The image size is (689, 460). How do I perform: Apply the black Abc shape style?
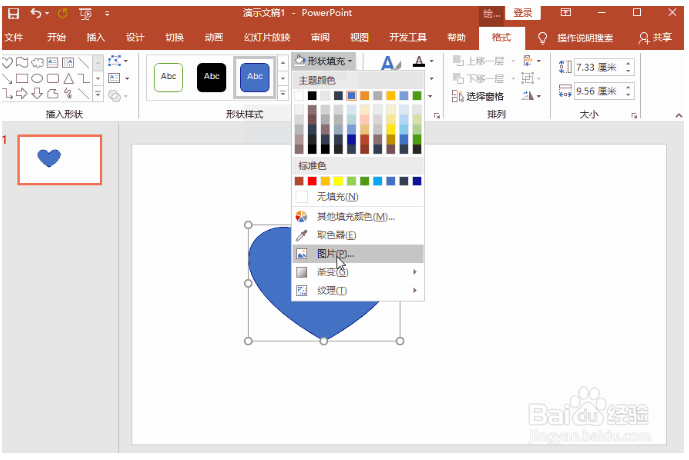click(211, 77)
